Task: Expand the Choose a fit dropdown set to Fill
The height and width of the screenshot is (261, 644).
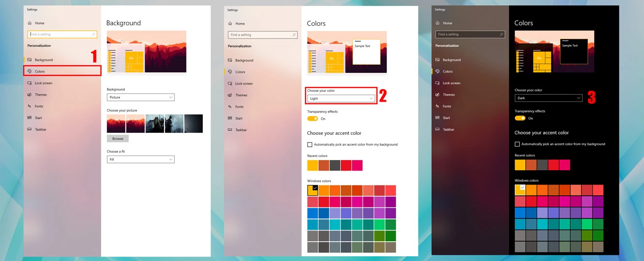Action: click(x=140, y=159)
